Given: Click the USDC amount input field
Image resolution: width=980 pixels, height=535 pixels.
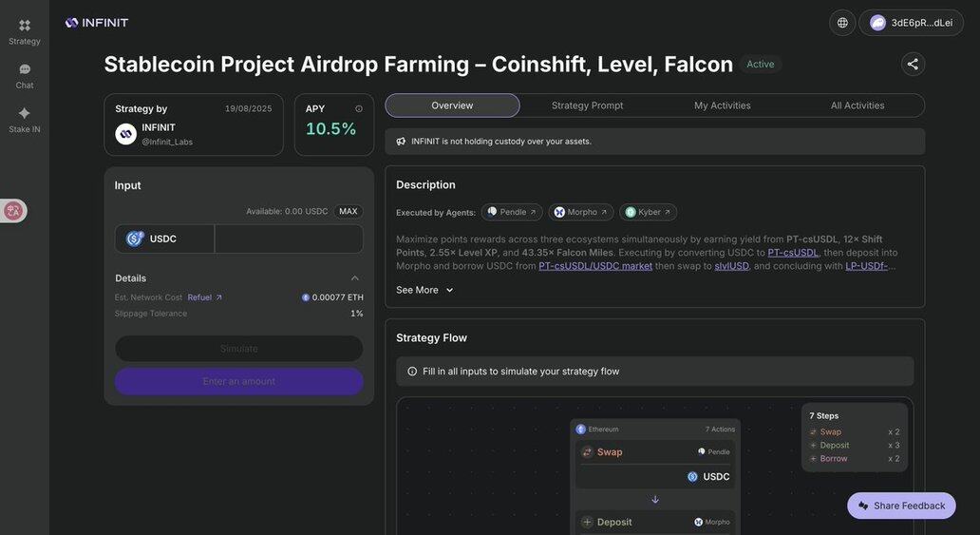Looking at the screenshot, I should pos(289,239).
